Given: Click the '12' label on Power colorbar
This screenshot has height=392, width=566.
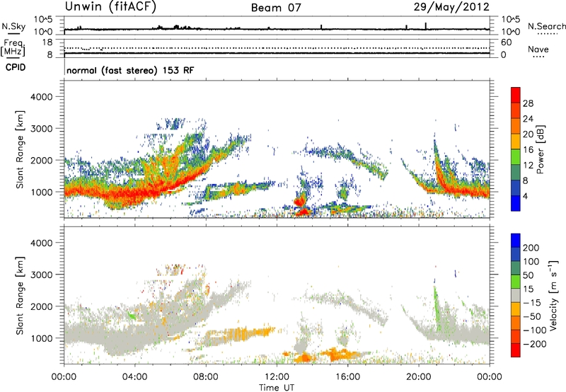Looking at the screenshot, I should (x=528, y=165).
